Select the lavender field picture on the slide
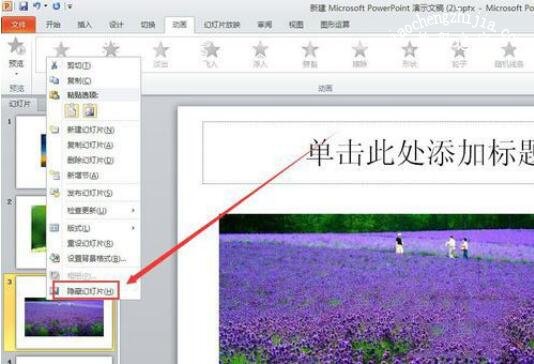This screenshot has height=364, width=534. coord(377,289)
